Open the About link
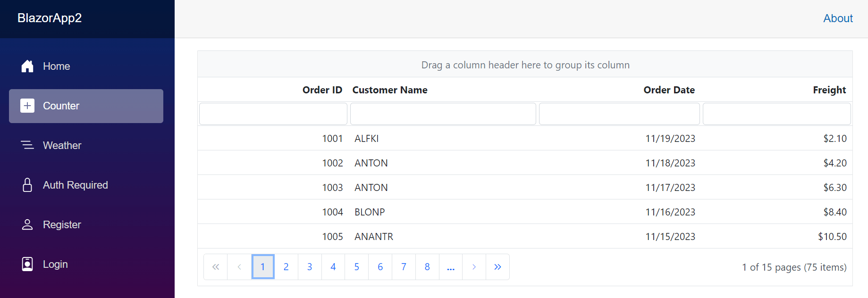This screenshot has width=868, height=298. 838,18
